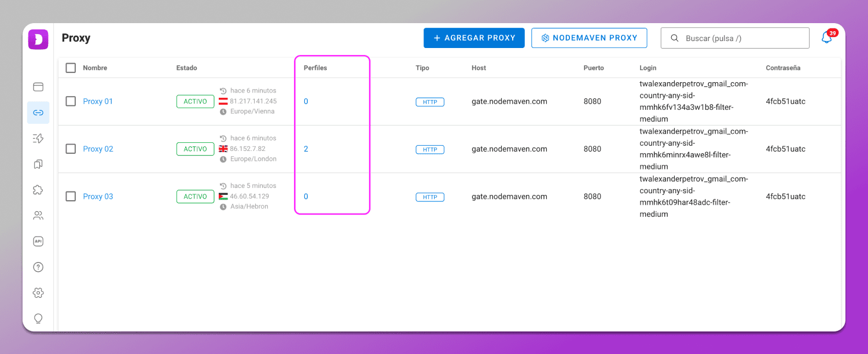The width and height of the screenshot is (868, 354).
Task: Click password 4fcb51uatc in Proxy 03 row
Action: tap(785, 196)
